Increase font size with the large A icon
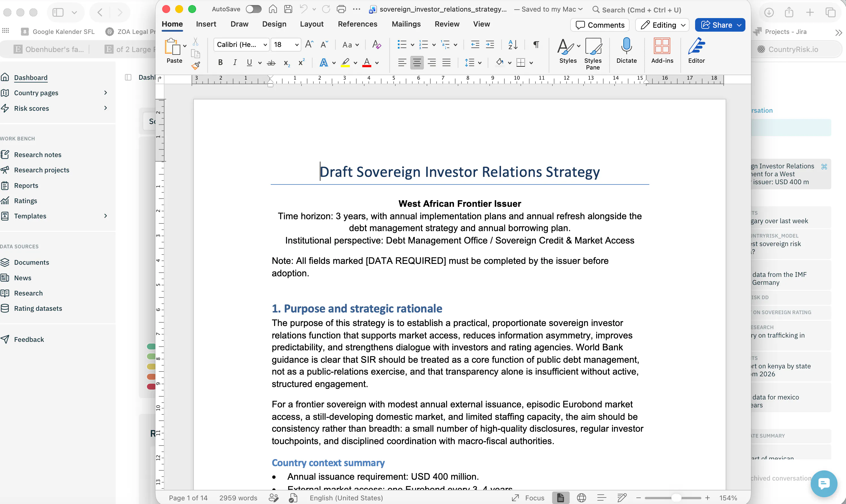 pyautogui.click(x=309, y=44)
